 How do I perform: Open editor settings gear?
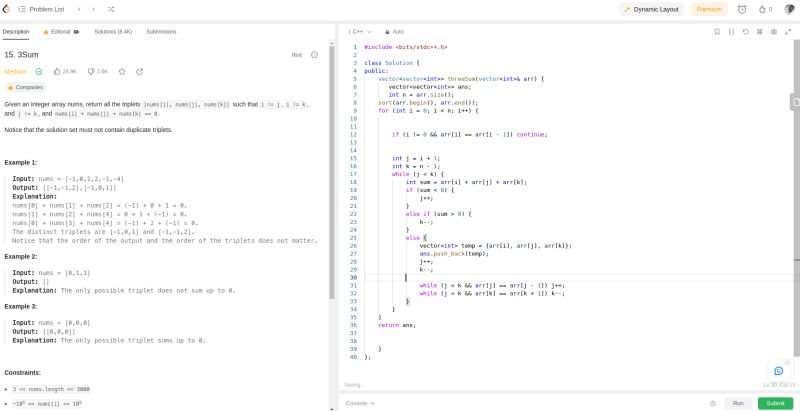tap(773, 32)
